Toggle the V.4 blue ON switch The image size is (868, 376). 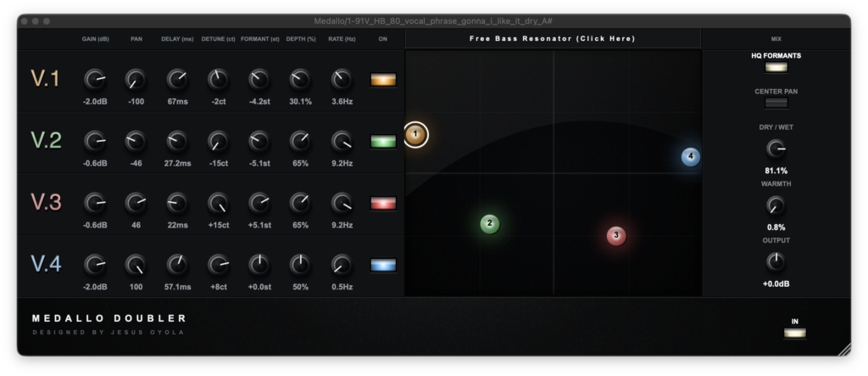(383, 265)
